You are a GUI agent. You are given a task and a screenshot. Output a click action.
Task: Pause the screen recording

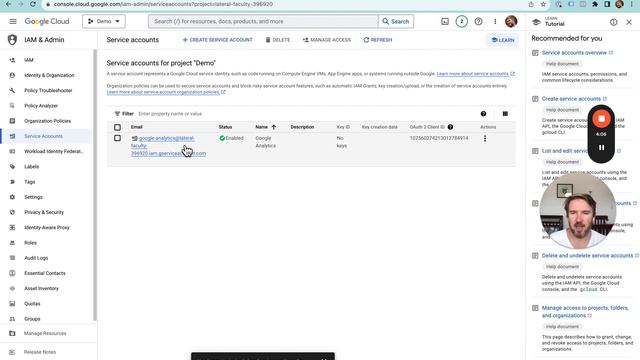pos(601,148)
